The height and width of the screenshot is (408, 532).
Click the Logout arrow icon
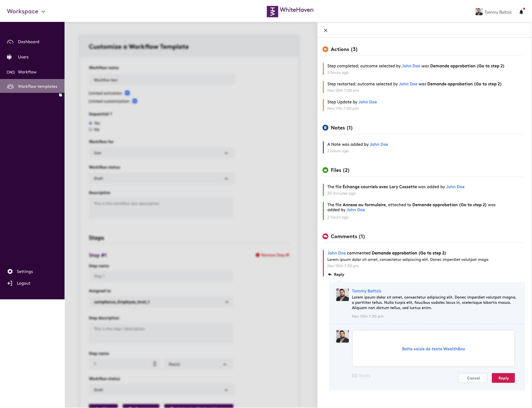click(x=10, y=283)
